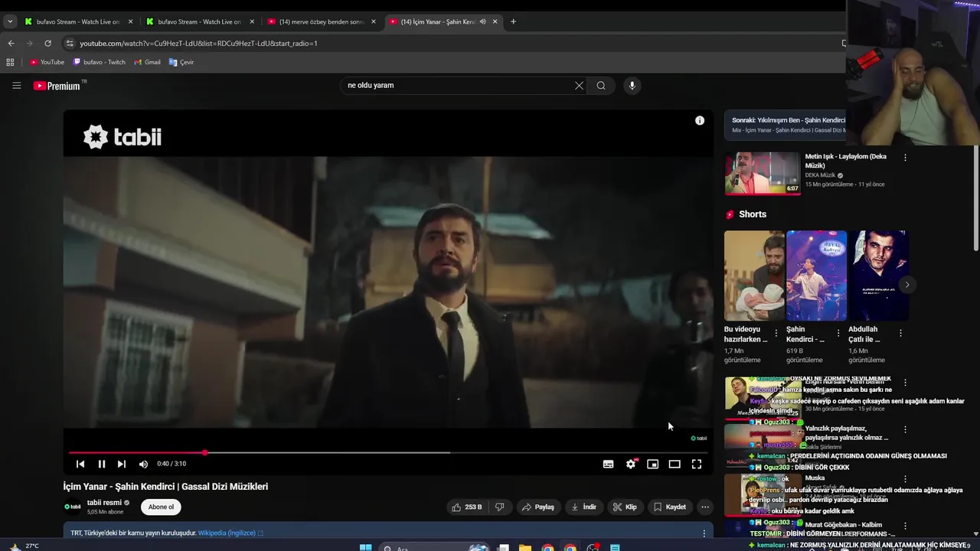Open more actions beside Kaydet

pyautogui.click(x=705, y=507)
